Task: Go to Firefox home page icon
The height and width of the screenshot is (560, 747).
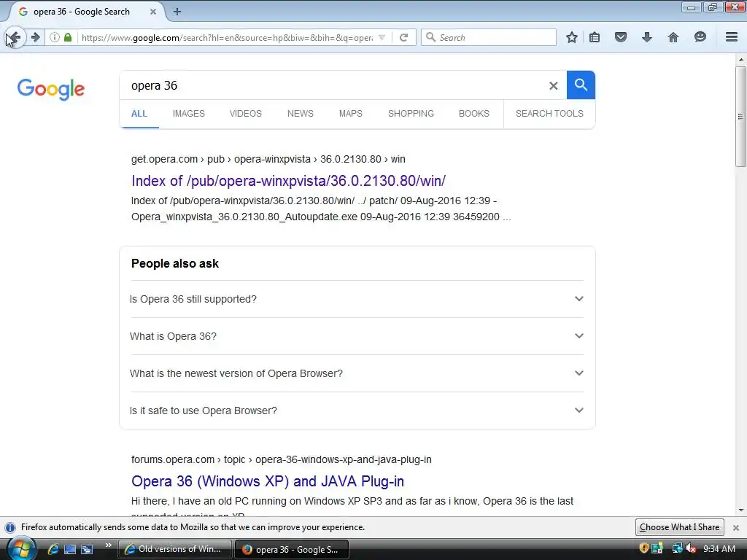Action: pyautogui.click(x=673, y=37)
